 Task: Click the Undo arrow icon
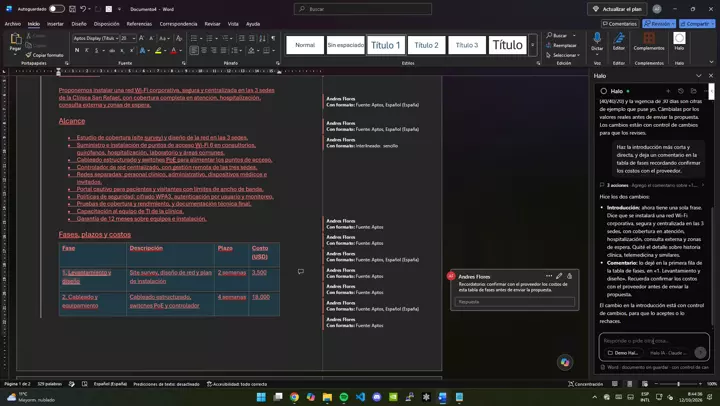(83, 9)
